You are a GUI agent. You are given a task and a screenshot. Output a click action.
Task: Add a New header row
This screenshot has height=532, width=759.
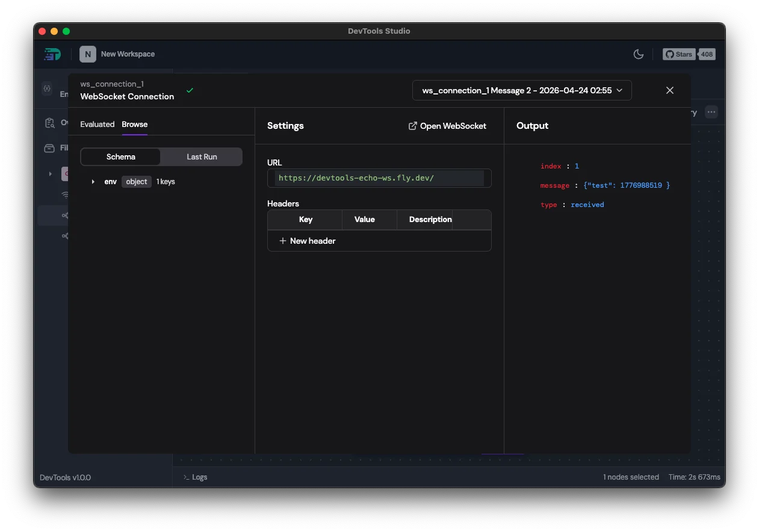tap(308, 241)
